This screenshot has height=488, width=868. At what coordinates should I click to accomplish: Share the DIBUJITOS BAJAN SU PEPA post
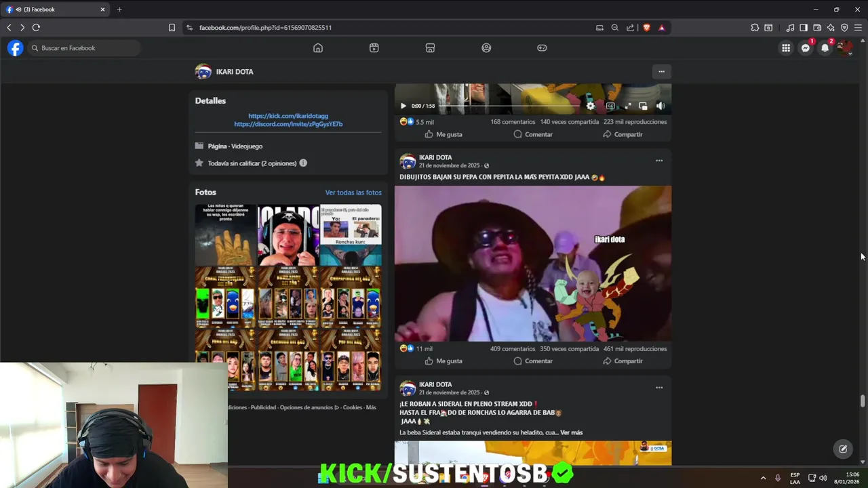point(623,361)
